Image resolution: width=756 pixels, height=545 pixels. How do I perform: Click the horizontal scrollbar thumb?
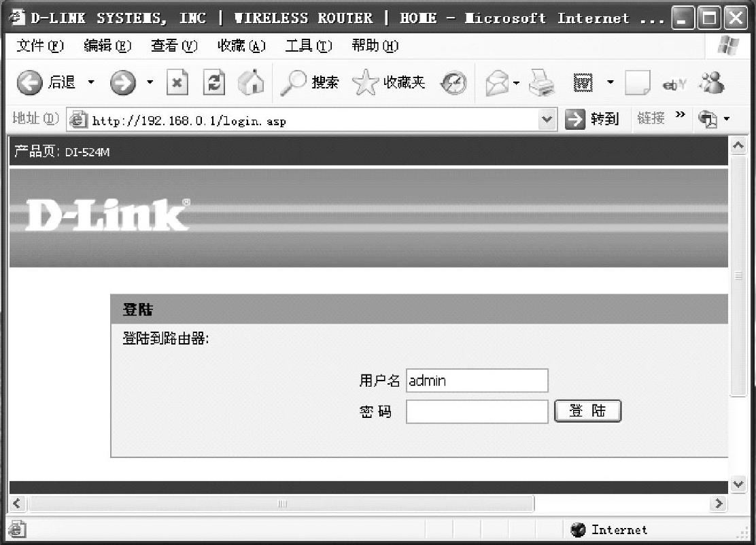click(281, 504)
